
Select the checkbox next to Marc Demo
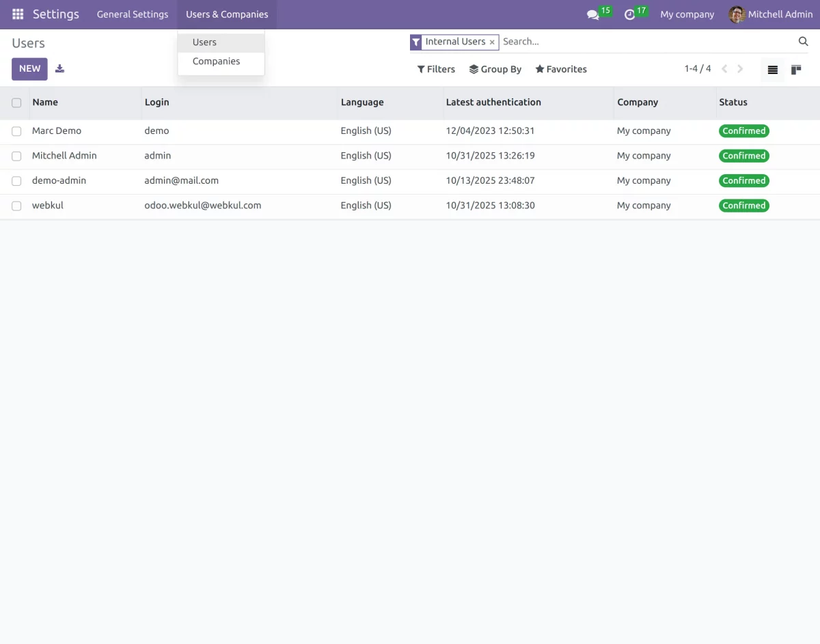[16, 130]
